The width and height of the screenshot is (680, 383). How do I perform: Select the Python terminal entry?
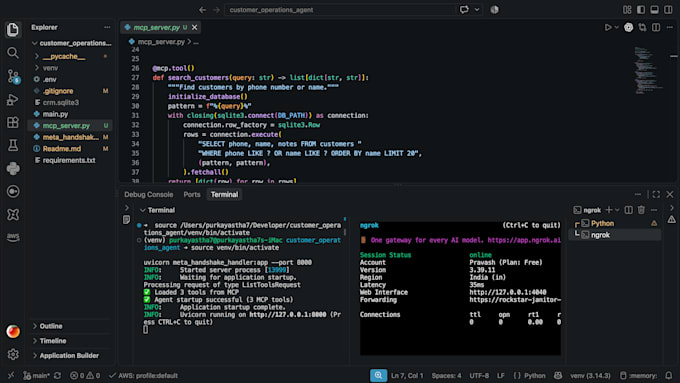click(615, 223)
